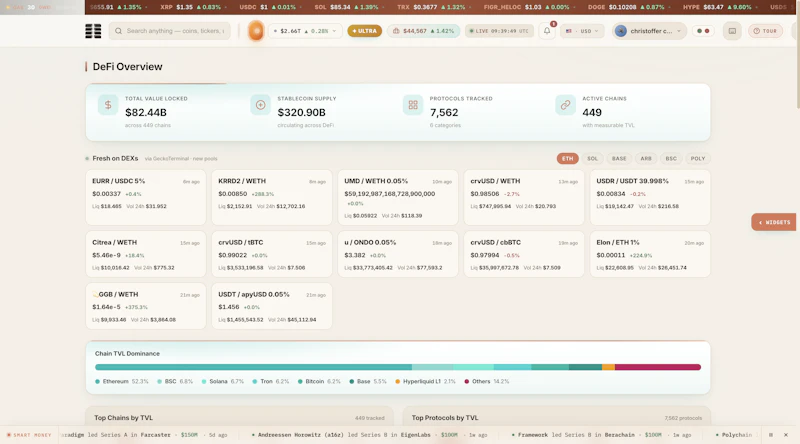The image size is (800, 444).
Task: Click the crimson Others segment of dominance bar
Action: click(x=658, y=367)
